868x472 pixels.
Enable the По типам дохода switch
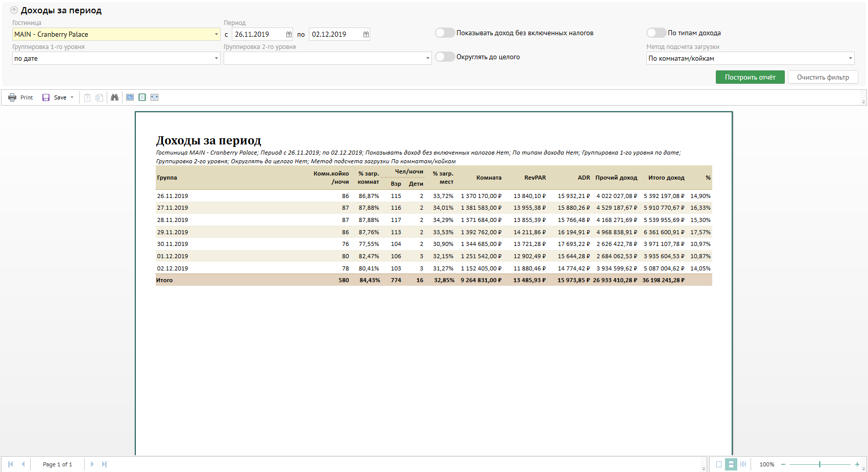pyautogui.click(x=656, y=33)
